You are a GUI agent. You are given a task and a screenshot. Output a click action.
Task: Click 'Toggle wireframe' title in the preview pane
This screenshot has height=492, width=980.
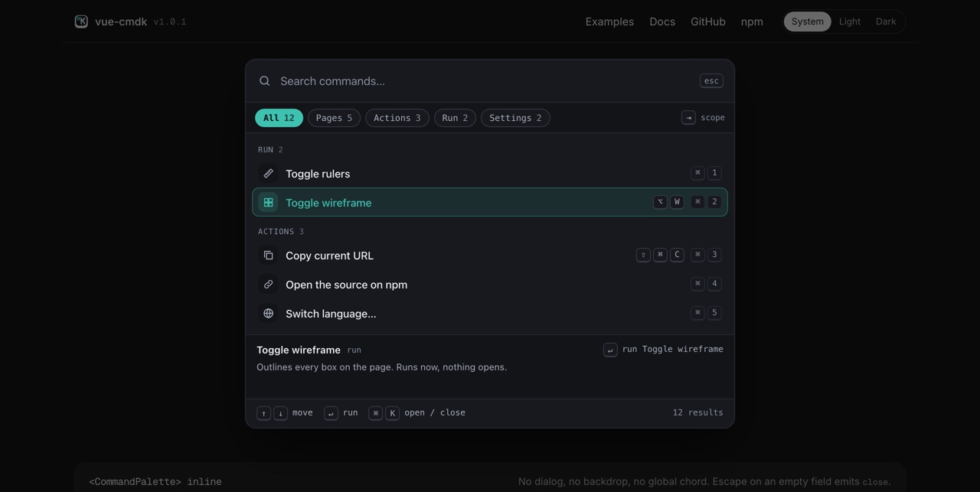(299, 350)
